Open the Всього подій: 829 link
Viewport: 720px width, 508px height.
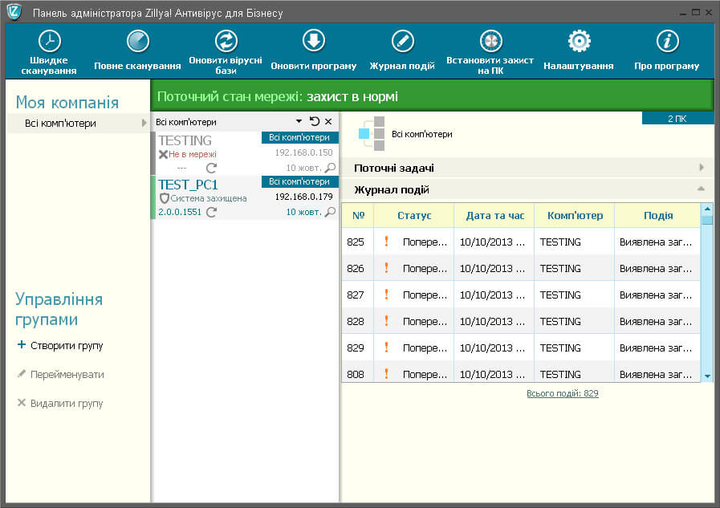point(562,394)
